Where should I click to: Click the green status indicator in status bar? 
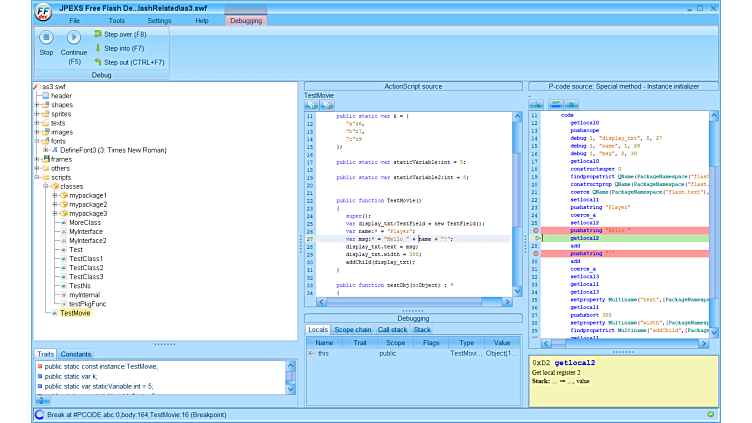710,414
